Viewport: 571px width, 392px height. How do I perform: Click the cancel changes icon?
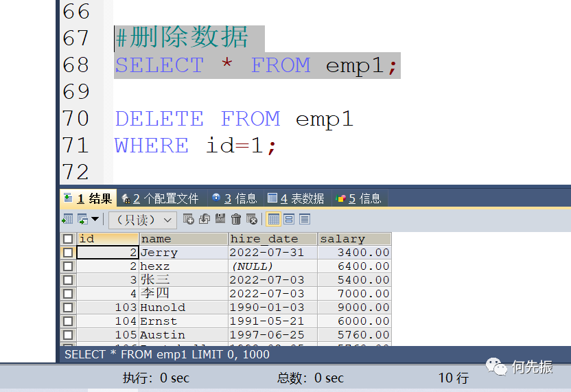[252, 219]
